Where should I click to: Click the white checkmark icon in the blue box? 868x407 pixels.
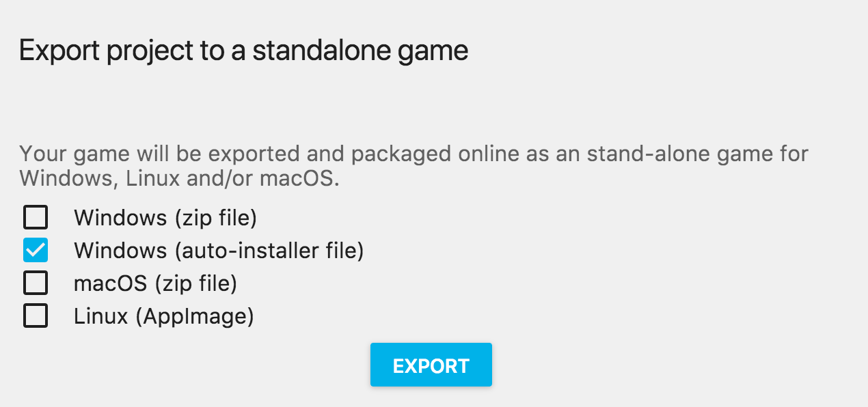point(36,251)
